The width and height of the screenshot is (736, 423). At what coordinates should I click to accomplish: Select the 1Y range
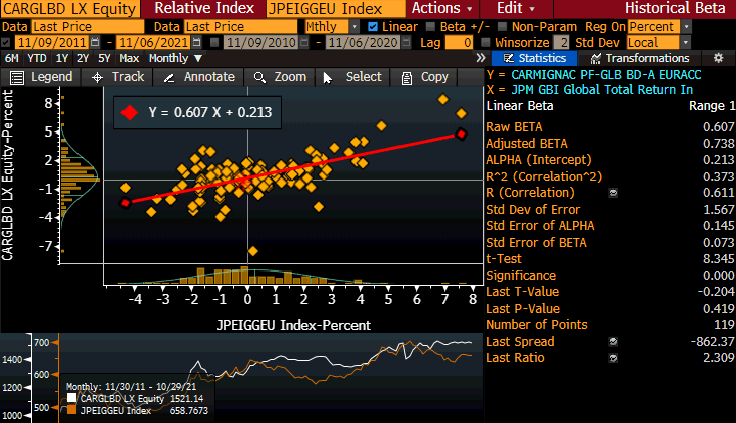coord(62,59)
